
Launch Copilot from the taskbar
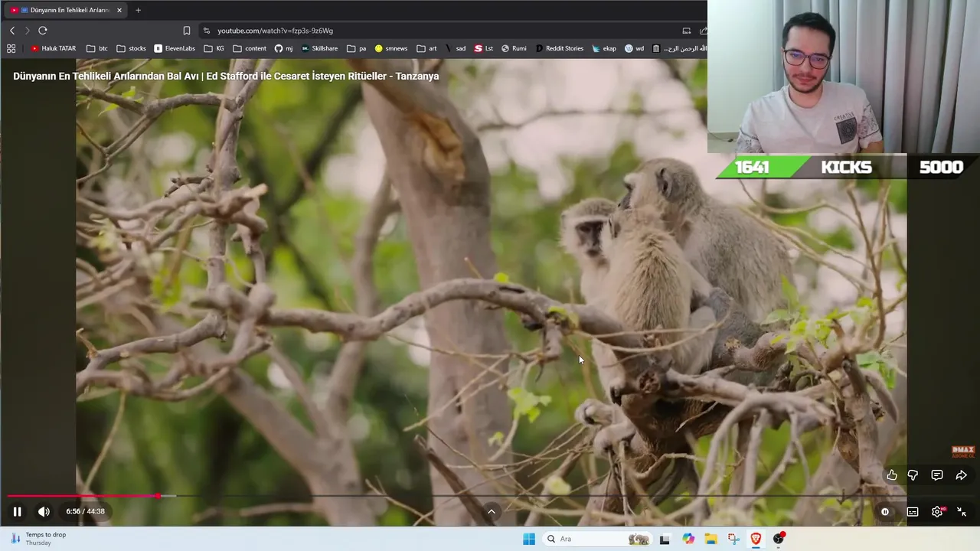coord(688,539)
